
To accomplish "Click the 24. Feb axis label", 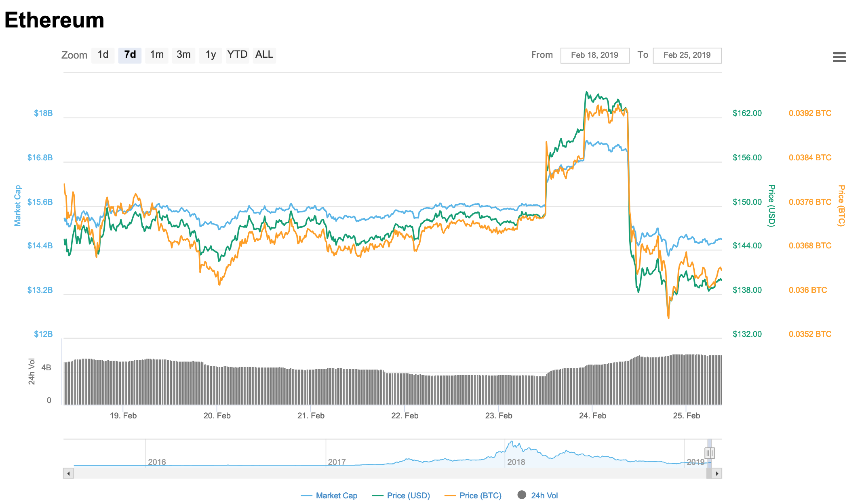I will pyautogui.click(x=592, y=416).
